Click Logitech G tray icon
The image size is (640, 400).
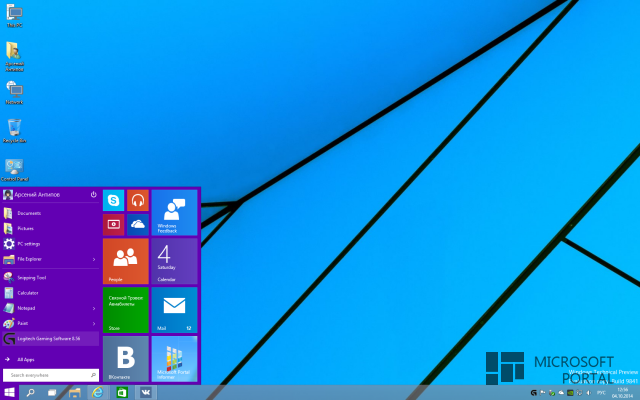coord(533,393)
